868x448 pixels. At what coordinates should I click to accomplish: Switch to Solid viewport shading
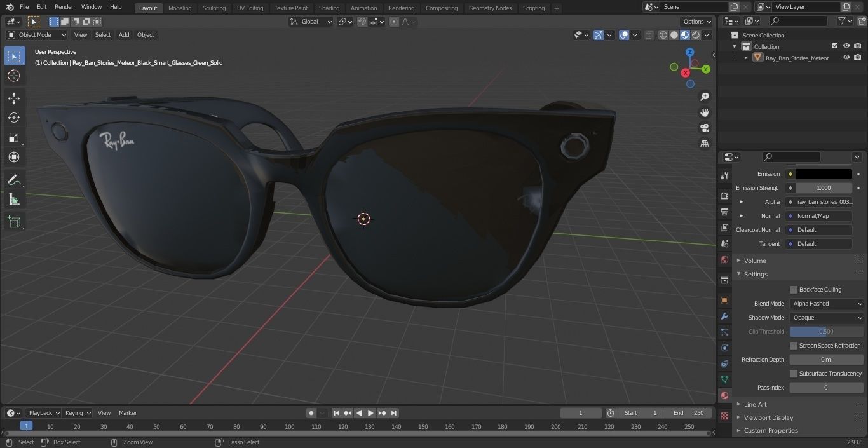[674, 36]
